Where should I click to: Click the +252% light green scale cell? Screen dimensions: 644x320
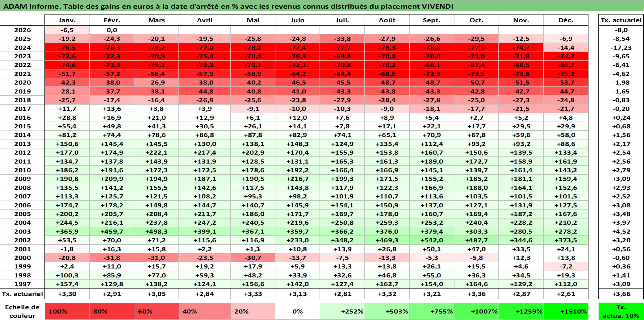[x=342, y=311]
